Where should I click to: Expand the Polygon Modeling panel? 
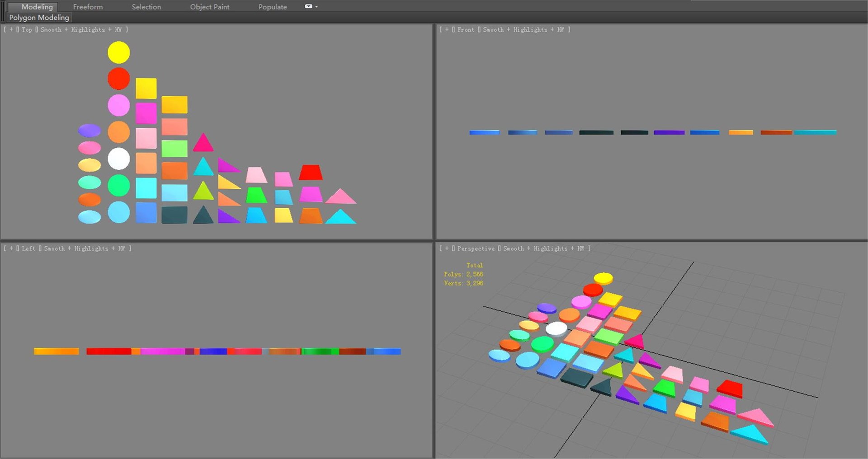pos(39,18)
